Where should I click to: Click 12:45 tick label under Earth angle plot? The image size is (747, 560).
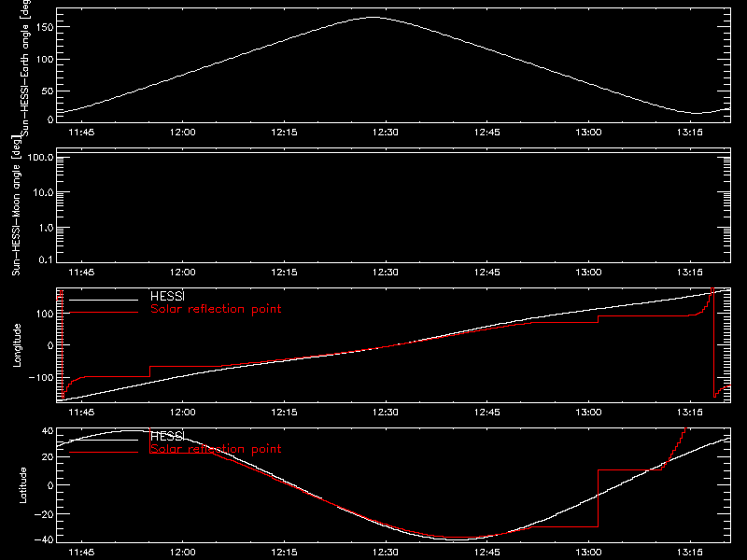pyautogui.click(x=486, y=132)
